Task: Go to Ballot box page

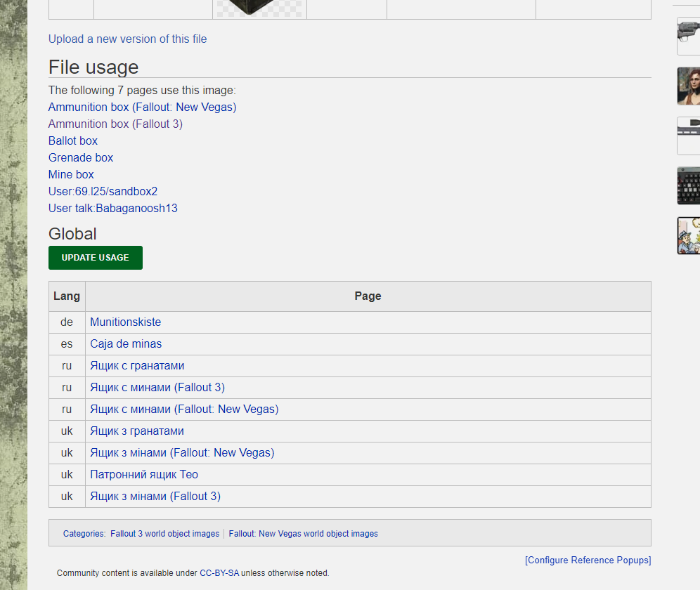Action: point(73,141)
